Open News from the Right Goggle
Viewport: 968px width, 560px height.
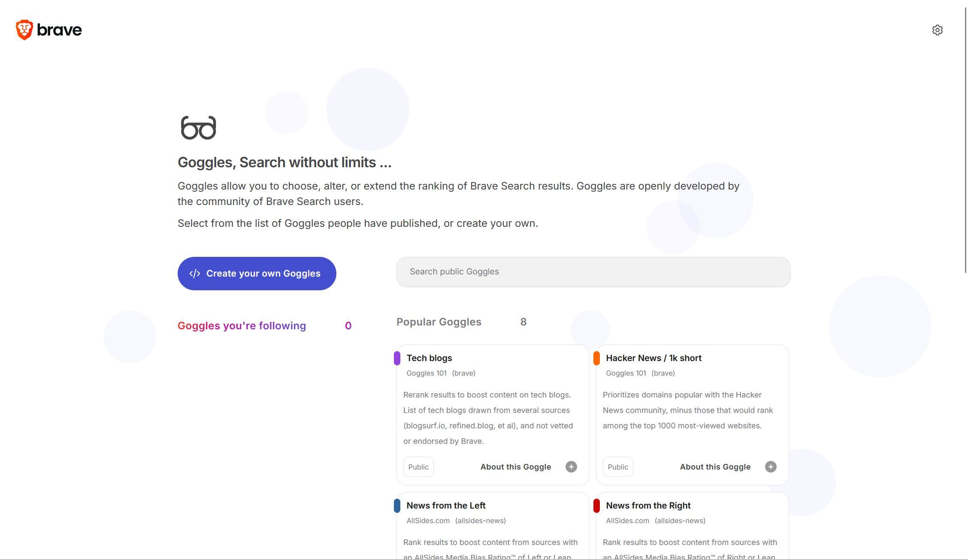pyautogui.click(x=648, y=506)
